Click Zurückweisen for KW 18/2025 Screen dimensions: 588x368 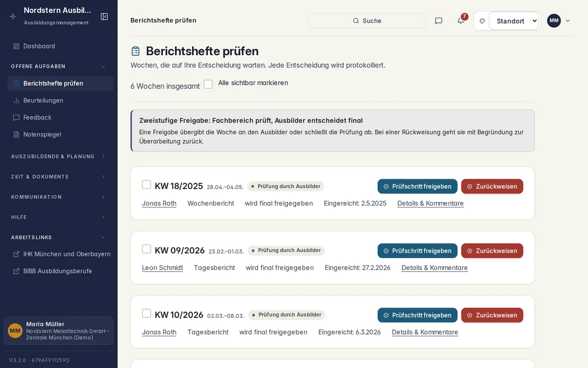[492, 186]
